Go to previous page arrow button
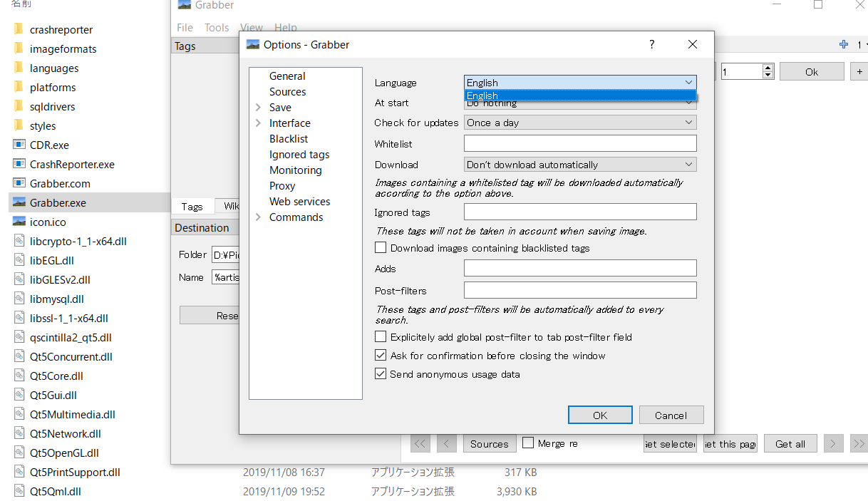 tap(447, 443)
